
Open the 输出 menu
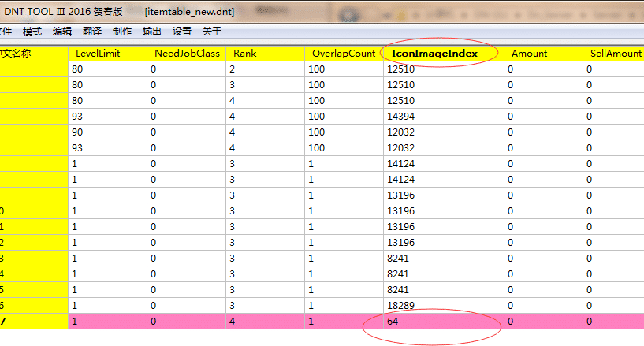click(152, 32)
